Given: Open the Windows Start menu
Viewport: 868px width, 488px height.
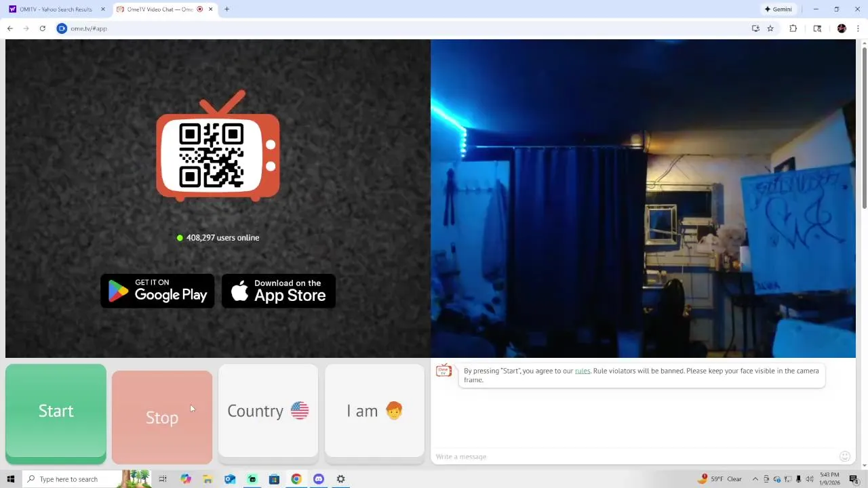Looking at the screenshot, I should click(10, 479).
